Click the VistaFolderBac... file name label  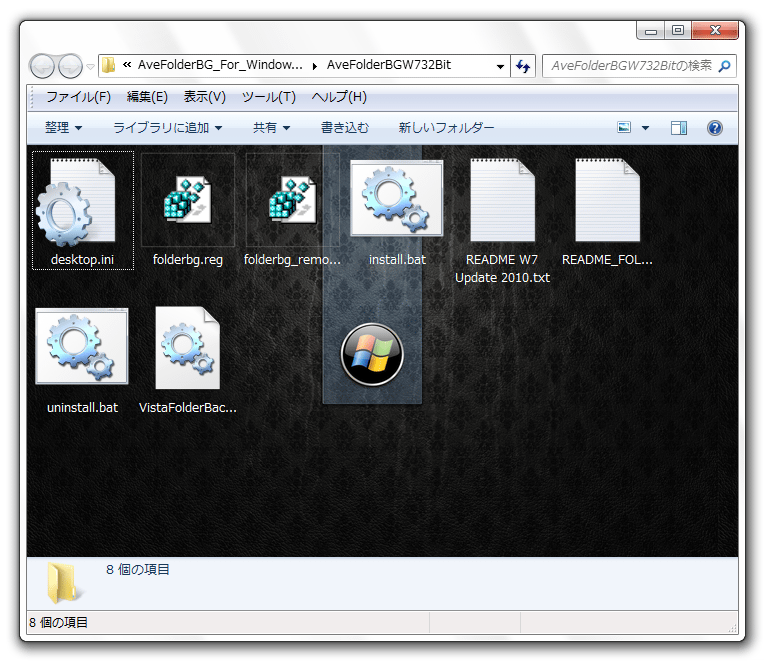point(188,407)
